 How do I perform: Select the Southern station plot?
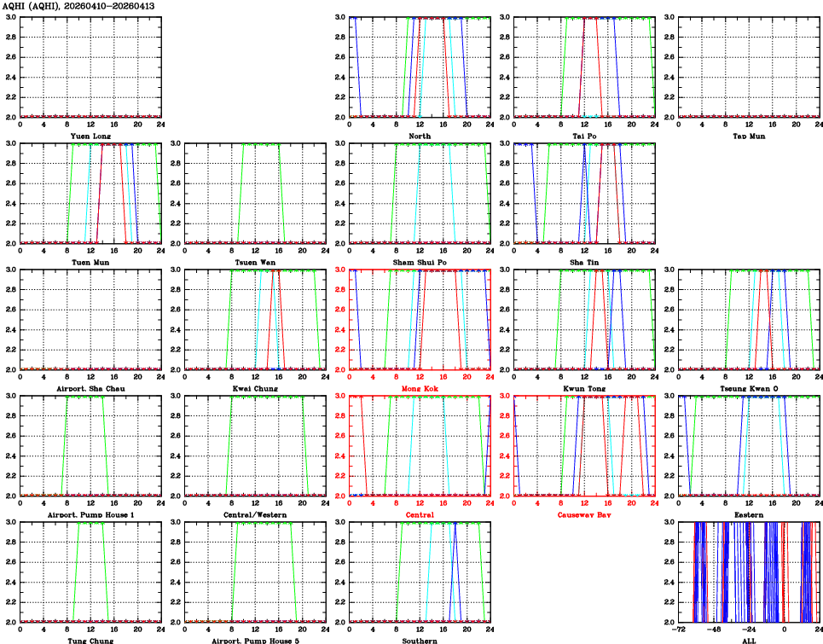click(420, 571)
